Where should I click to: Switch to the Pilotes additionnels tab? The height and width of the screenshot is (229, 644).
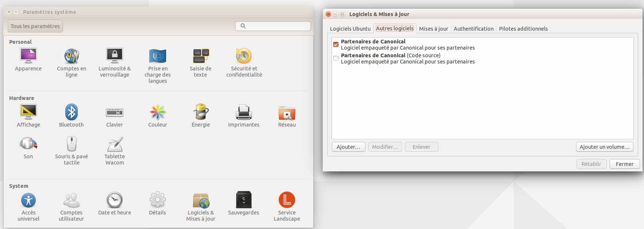pos(523,29)
